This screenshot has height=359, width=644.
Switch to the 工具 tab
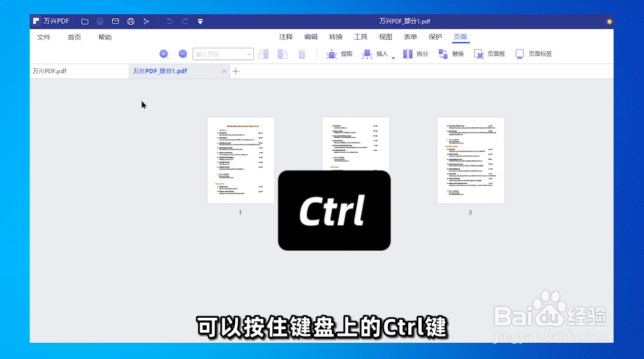coord(361,37)
